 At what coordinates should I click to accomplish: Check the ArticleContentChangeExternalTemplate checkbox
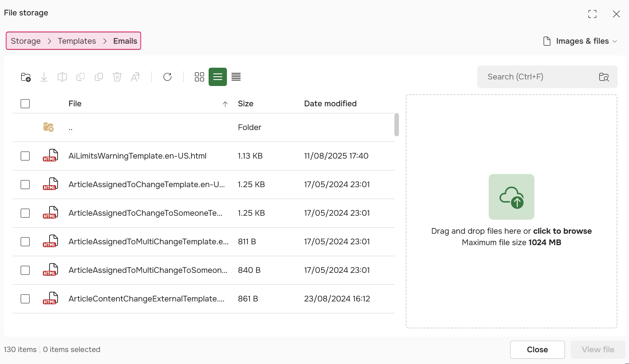click(x=25, y=299)
